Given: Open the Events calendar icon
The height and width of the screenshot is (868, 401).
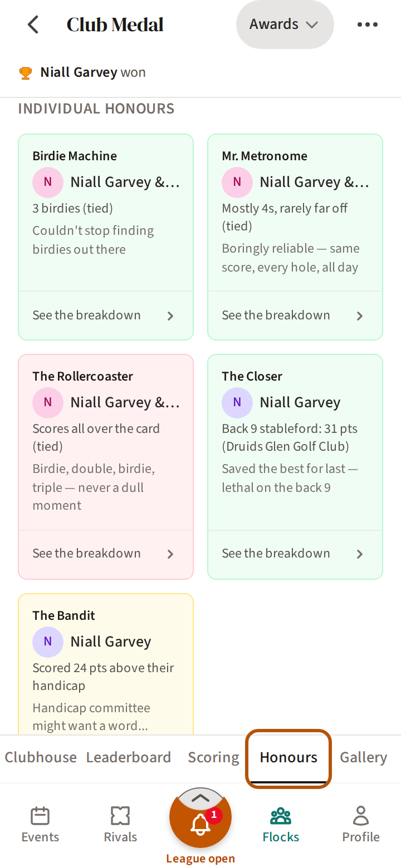Looking at the screenshot, I should 40,816.
